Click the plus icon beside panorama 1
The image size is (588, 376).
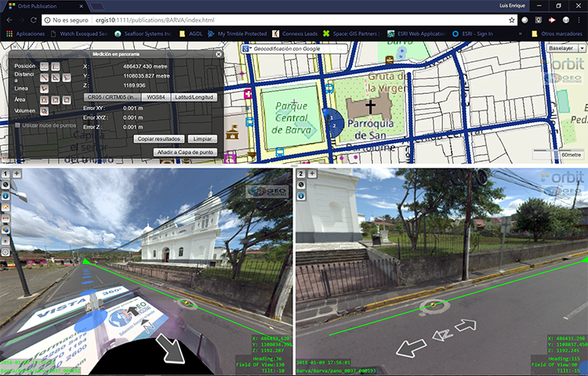(x=16, y=173)
